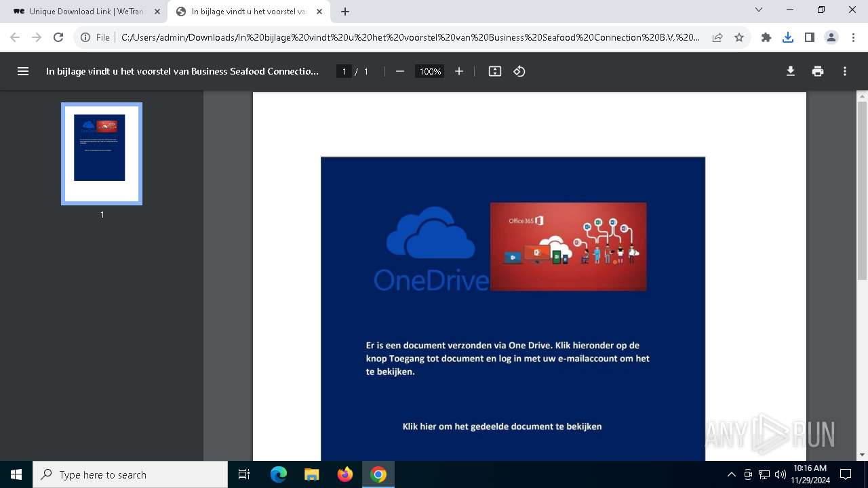Open the Chrome extensions puzzle icon
This screenshot has height=488, width=868.
click(x=766, y=38)
